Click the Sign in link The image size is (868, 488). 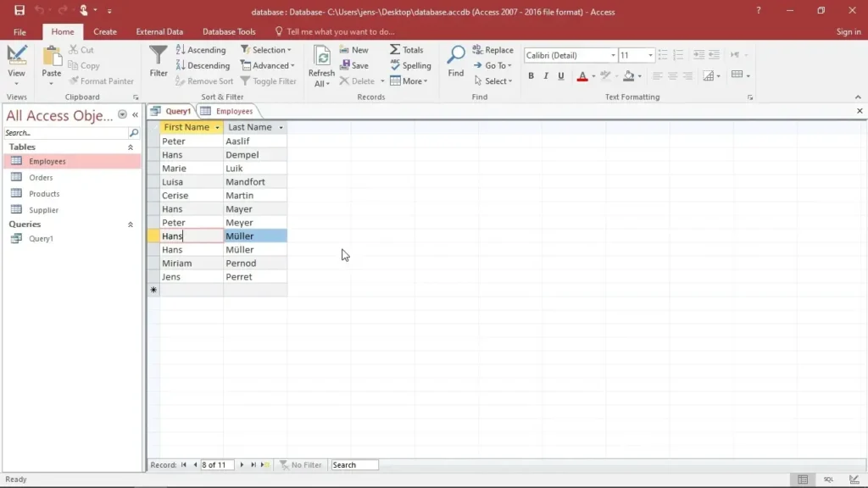point(848,31)
